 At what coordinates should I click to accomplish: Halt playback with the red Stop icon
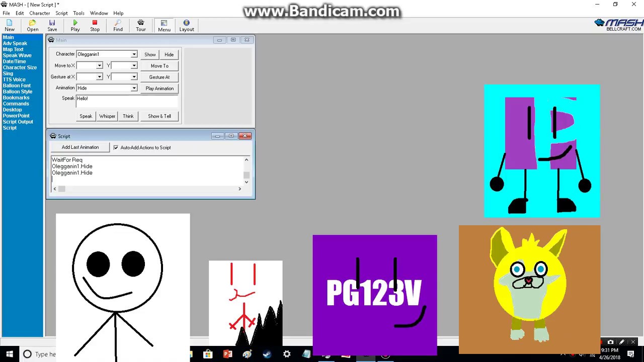95,26
